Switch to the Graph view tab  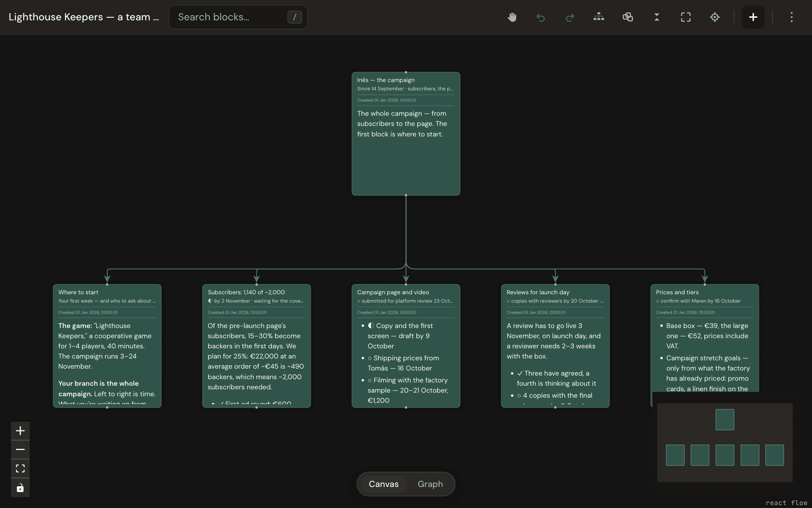[x=430, y=484]
